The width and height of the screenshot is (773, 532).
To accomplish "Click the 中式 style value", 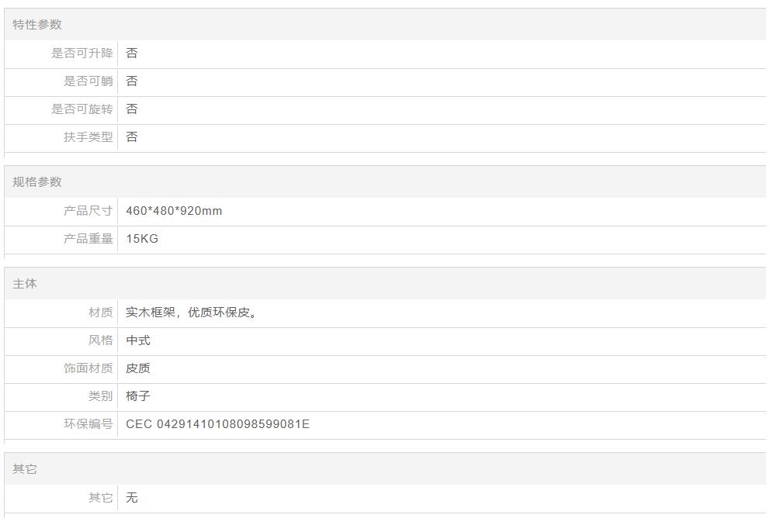I will tap(138, 340).
